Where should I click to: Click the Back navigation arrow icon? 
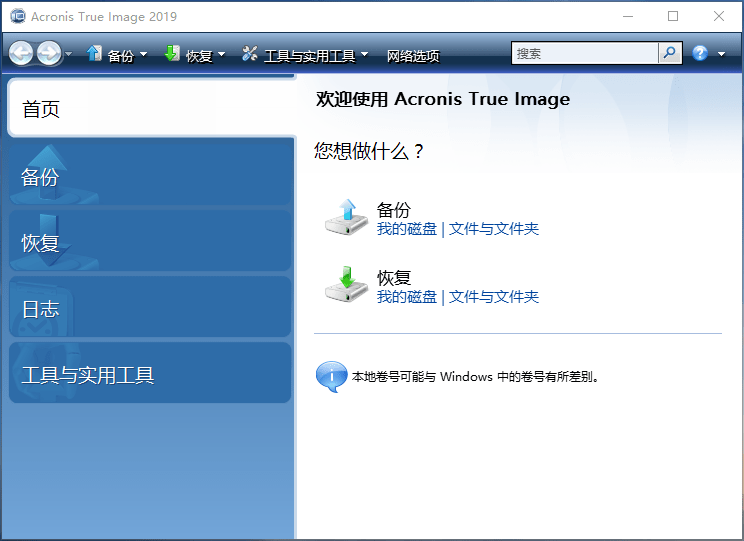[x=21, y=53]
